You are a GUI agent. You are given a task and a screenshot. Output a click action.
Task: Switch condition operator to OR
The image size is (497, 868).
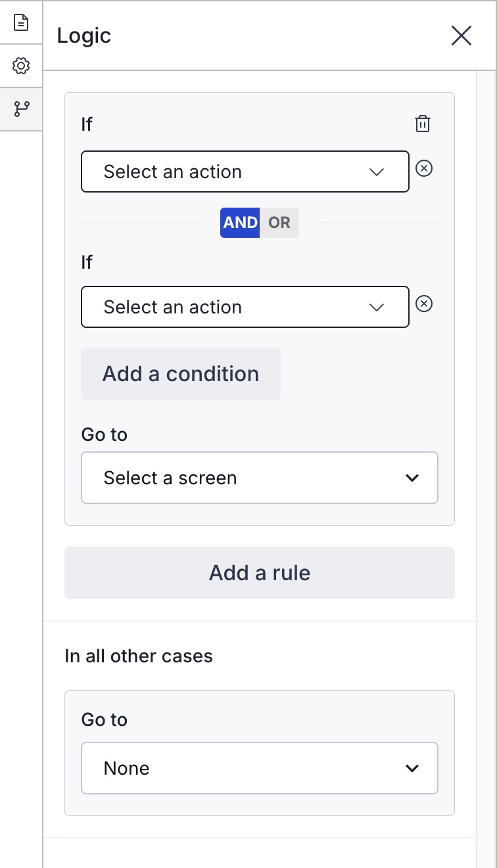click(279, 223)
